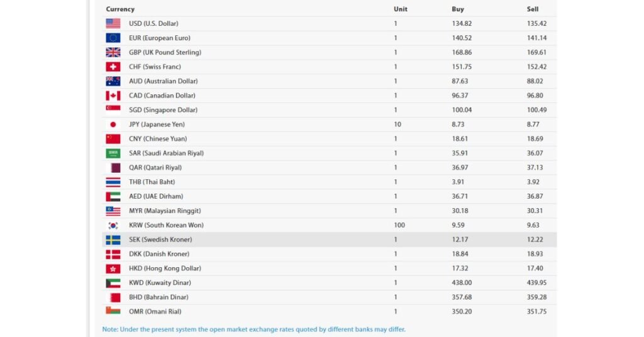Viewport: 644px width, 337px height.
Task: Click the BHD (Bahrain Dinar) sell rate 359.28
Action: coord(536,297)
